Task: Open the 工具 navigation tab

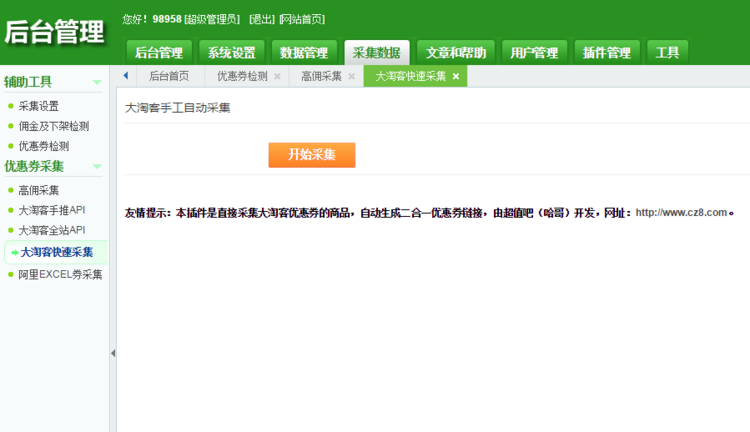Action: 668,53
